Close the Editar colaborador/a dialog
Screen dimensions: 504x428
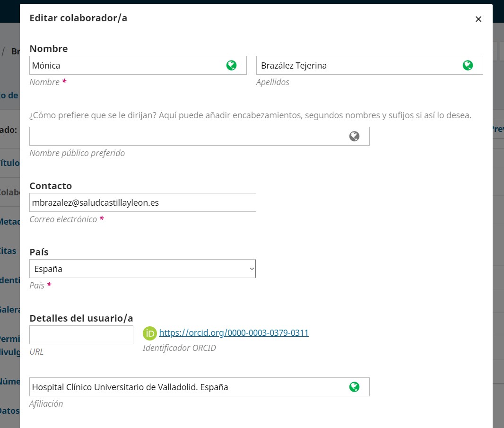(478, 19)
